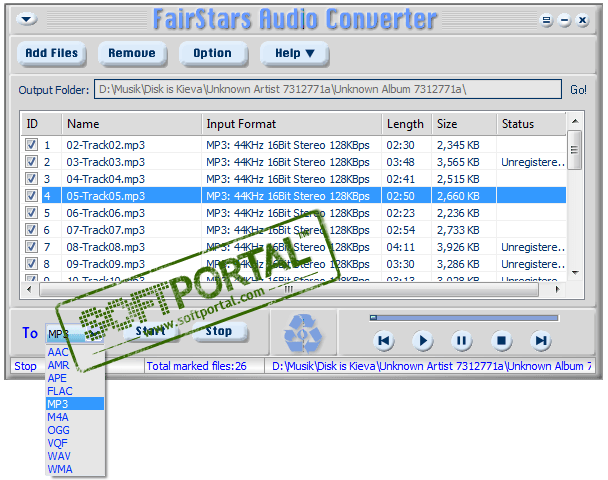Click the Remove button

(132, 53)
